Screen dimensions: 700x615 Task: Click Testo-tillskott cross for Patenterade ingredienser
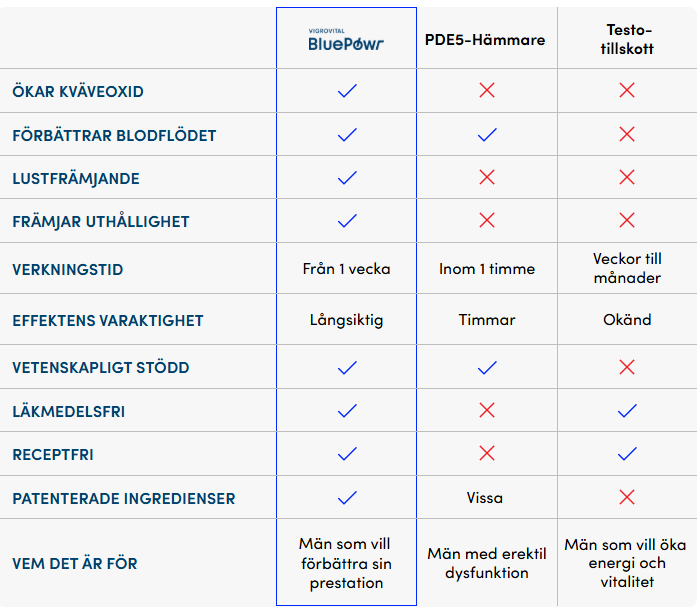(627, 497)
